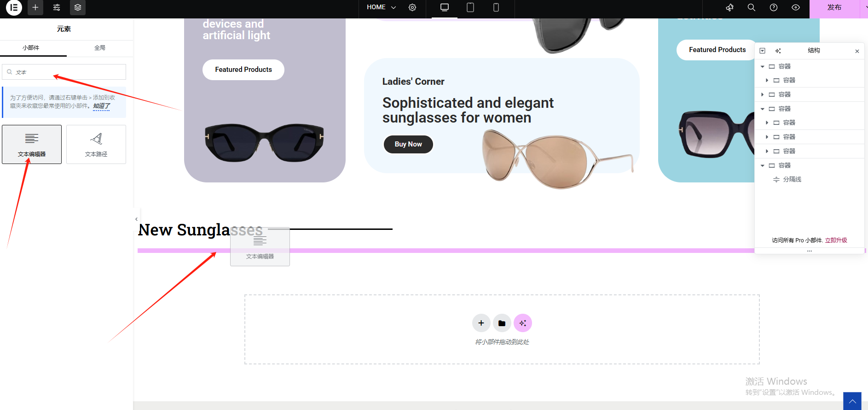The image size is (868, 410).
Task: Select the 小部件 tab
Action: point(31,48)
